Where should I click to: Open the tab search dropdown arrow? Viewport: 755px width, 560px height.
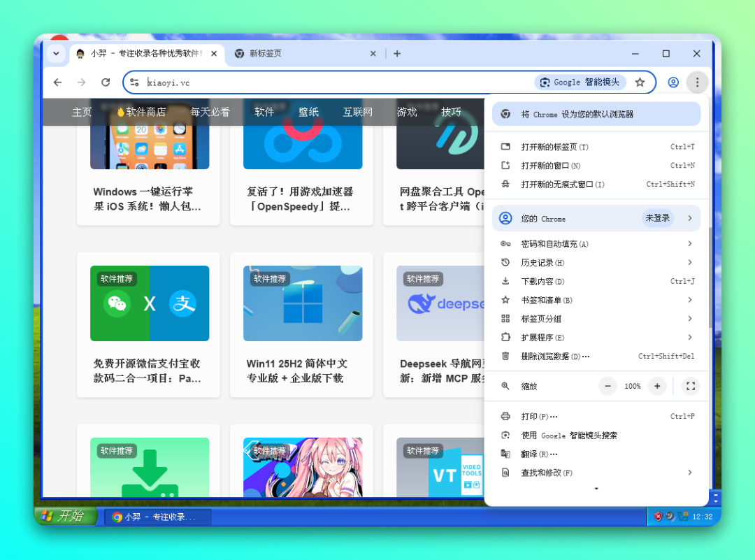click(x=57, y=53)
